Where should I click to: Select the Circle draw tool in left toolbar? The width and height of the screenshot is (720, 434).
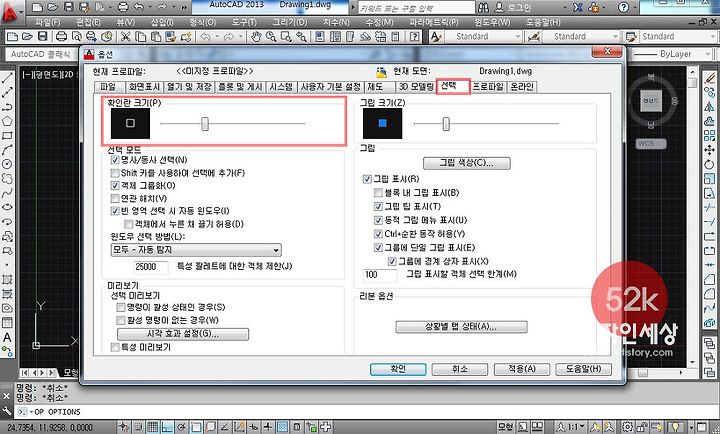coord(7,164)
